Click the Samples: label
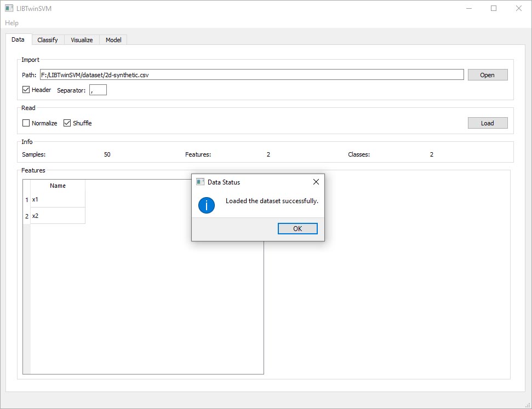The image size is (532, 409). coord(33,154)
